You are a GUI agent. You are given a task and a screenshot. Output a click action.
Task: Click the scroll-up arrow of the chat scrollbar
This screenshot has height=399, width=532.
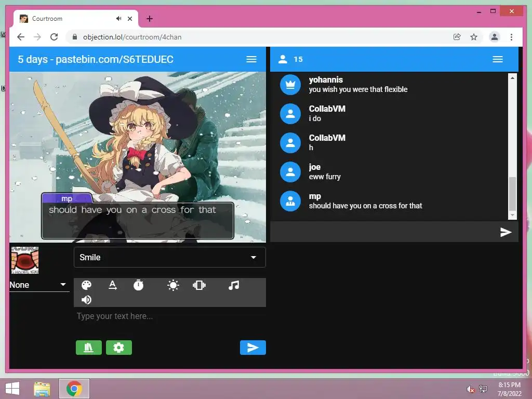tap(512, 78)
